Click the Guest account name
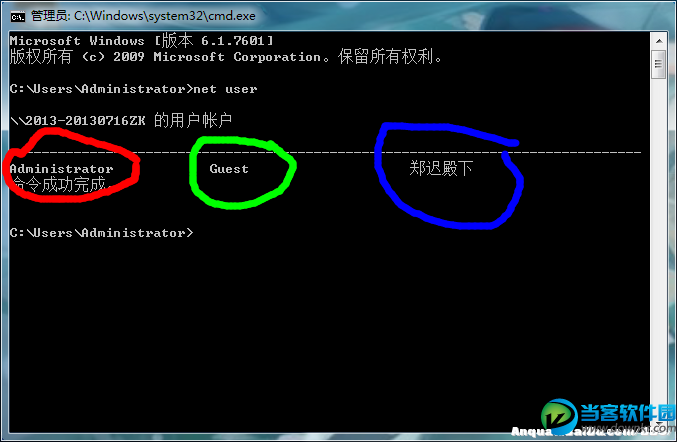The height and width of the screenshot is (442, 677). click(x=229, y=169)
